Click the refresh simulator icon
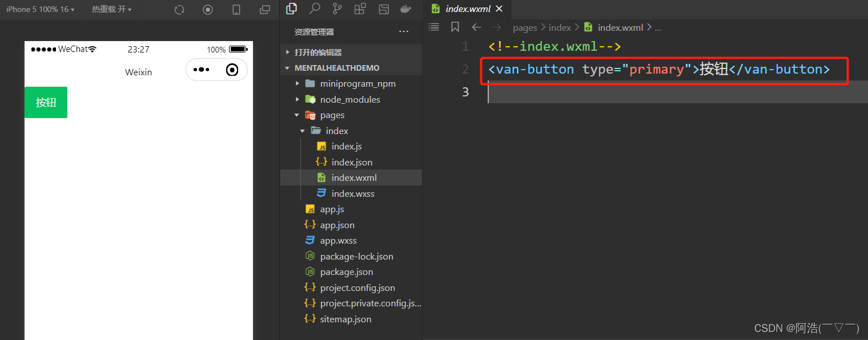The height and width of the screenshot is (340, 868). click(x=179, y=10)
